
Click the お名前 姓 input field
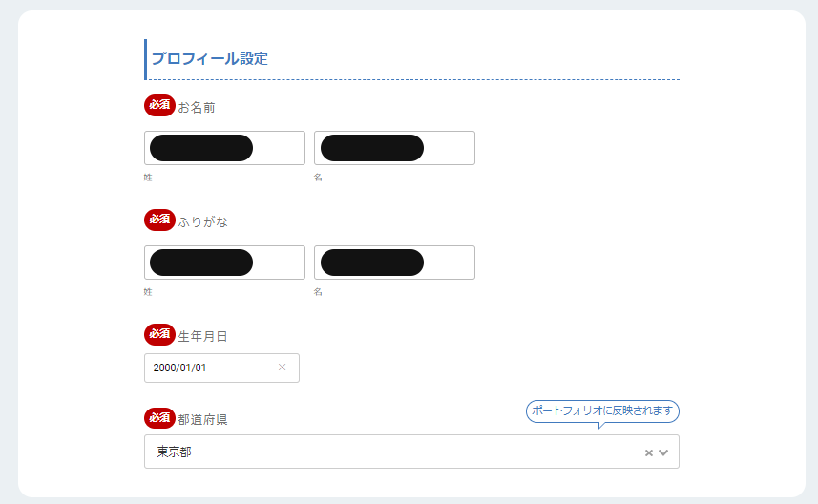click(224, 148)
